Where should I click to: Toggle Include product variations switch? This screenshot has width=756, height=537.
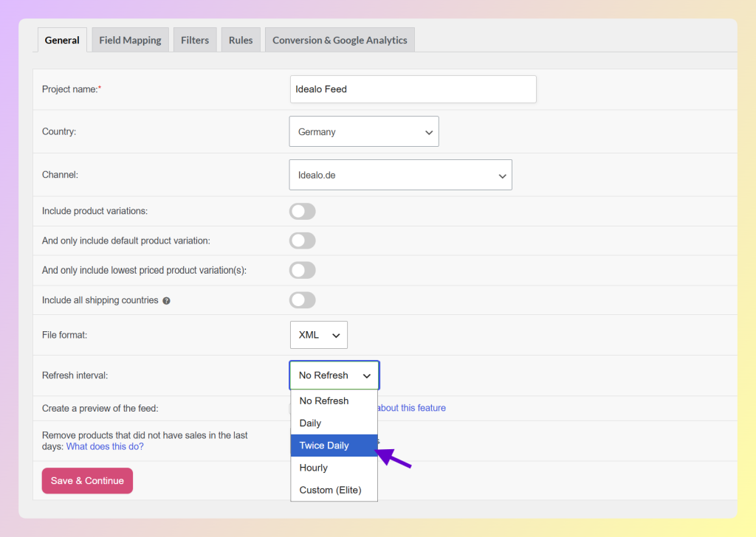tap(302, 211)
